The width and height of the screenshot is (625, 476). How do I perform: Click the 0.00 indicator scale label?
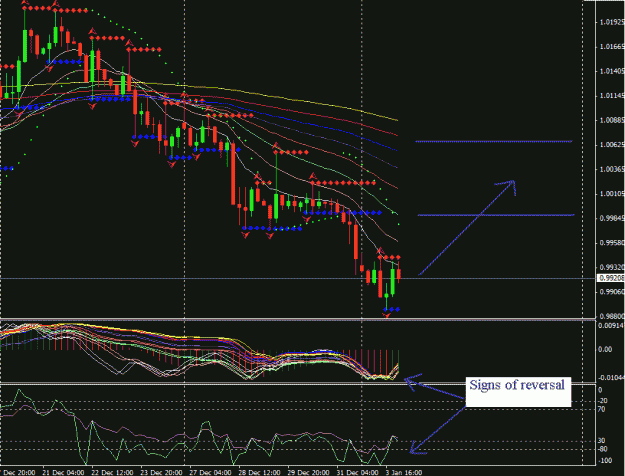pos(605,350)
